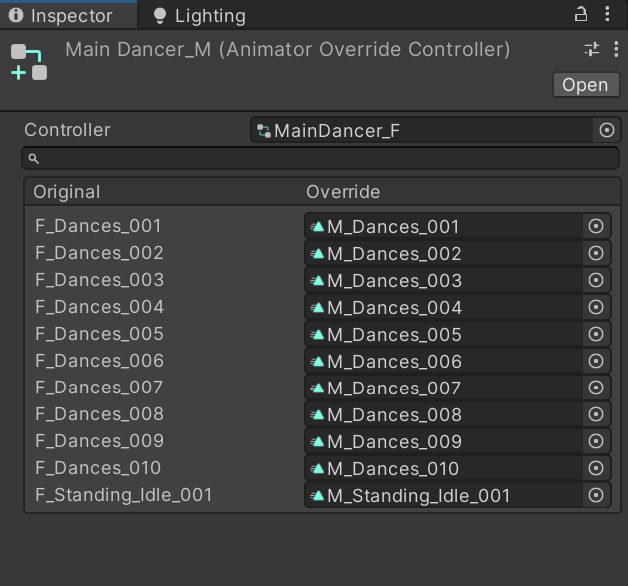Viewport: 628px width, 586px height.
Task: Click the M_Dances_004 override field
Action: coord(444,307)
